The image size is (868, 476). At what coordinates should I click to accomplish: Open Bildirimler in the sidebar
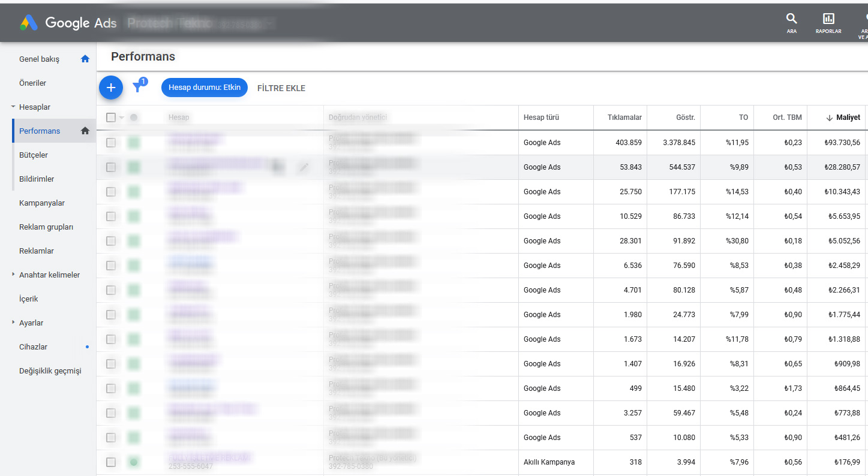pyautogui.click(x=37, y=179)
